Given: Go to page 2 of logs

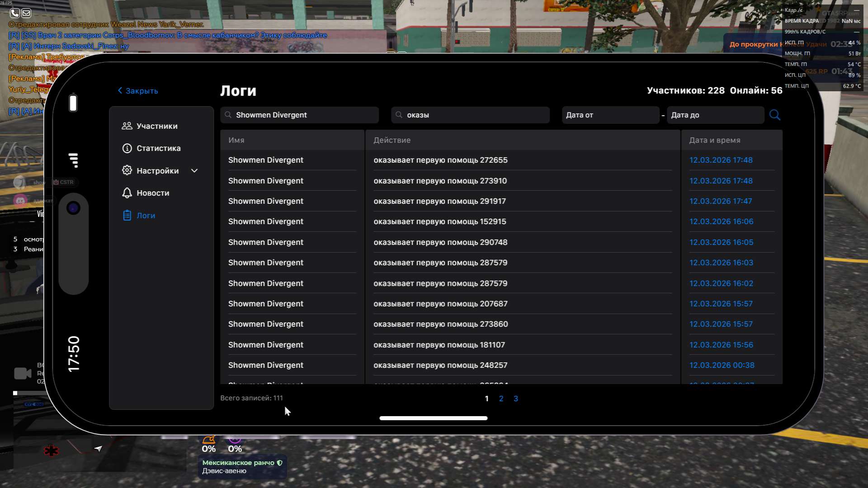Looking at the screenshot, I should (x=501, y=399).
